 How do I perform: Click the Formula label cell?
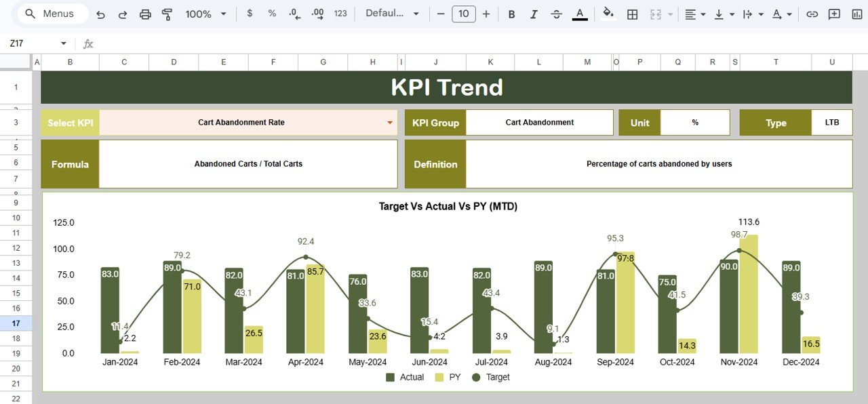pyautogui.click(x=70, y=164)
